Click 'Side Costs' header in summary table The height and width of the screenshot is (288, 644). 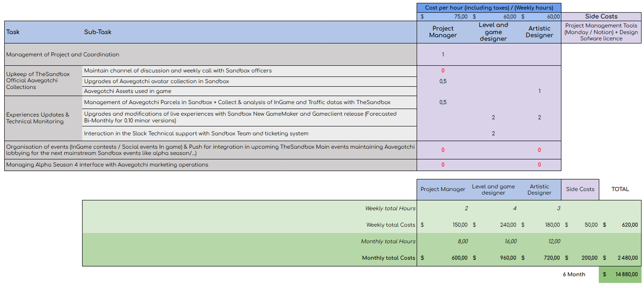coord(580,189)
